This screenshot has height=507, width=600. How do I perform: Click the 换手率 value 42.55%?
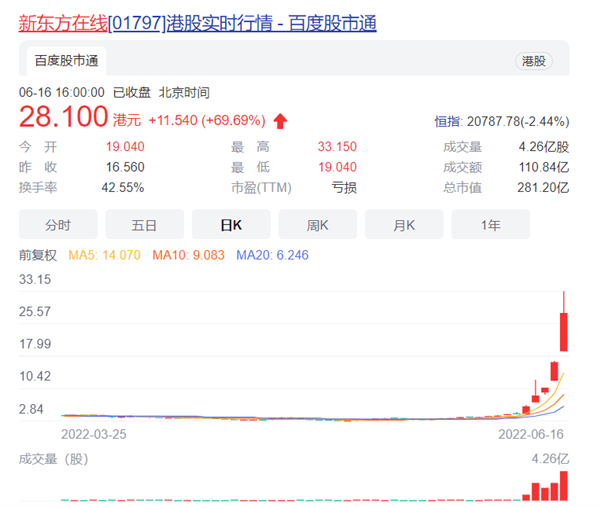(122, 187)
